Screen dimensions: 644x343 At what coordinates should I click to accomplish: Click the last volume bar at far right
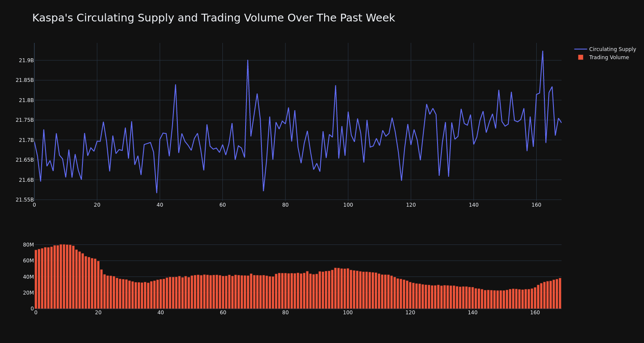coord(560,293)
